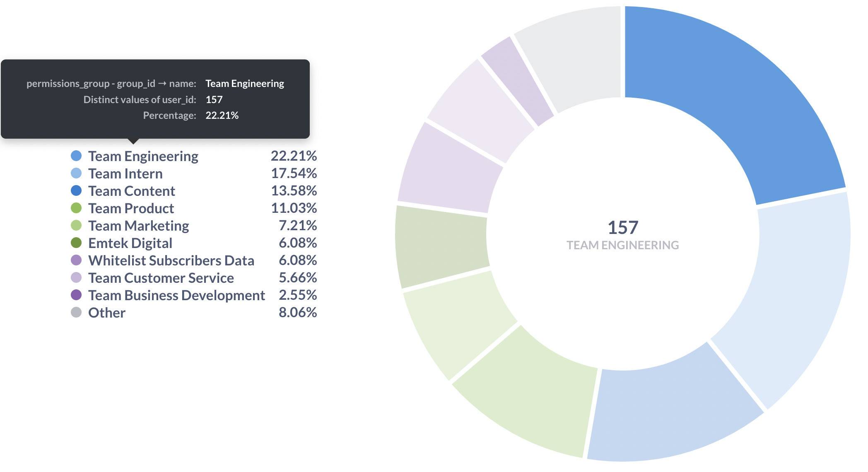868x472 pixels.
Task: Click the Team Product legend color dot
Action: click(x=76, y=208)
